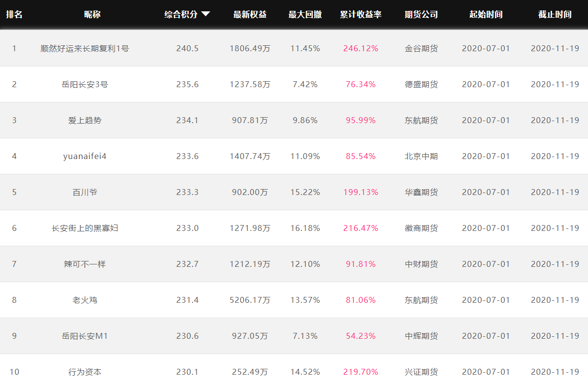Click return rate 246.12%
This screenshot has height=388, width=588.
(x=361, y=48)
